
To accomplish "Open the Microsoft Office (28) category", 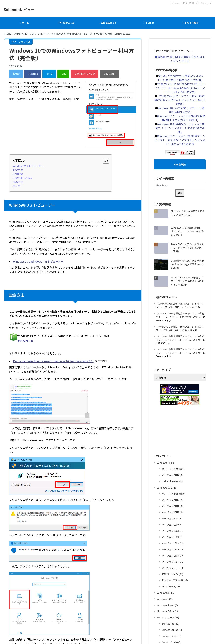I will point(168,611).
